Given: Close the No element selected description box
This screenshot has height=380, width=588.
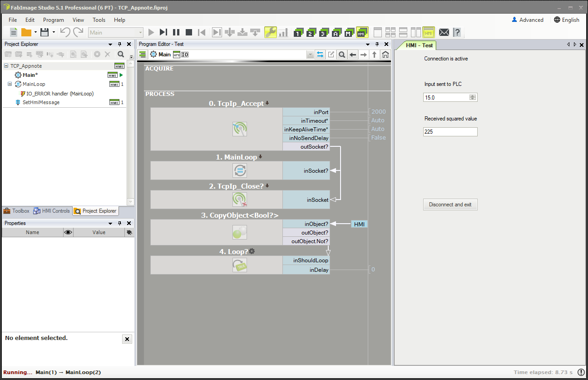Looking at the screenshot, I should pos(127,339).
